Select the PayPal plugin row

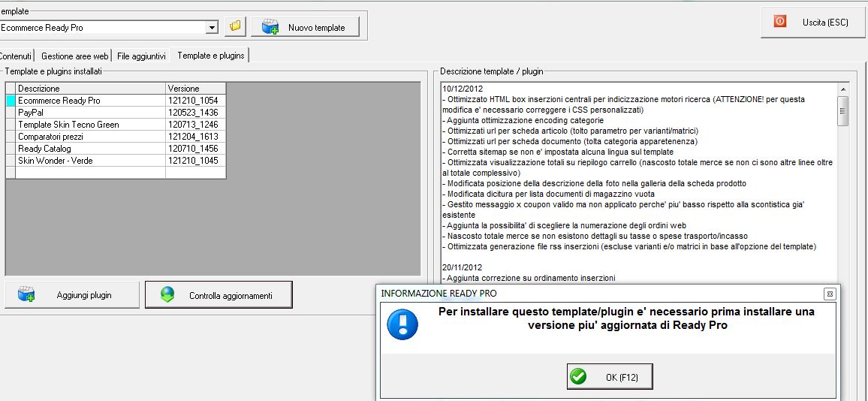pyautogui.click(x=116, y=113)
